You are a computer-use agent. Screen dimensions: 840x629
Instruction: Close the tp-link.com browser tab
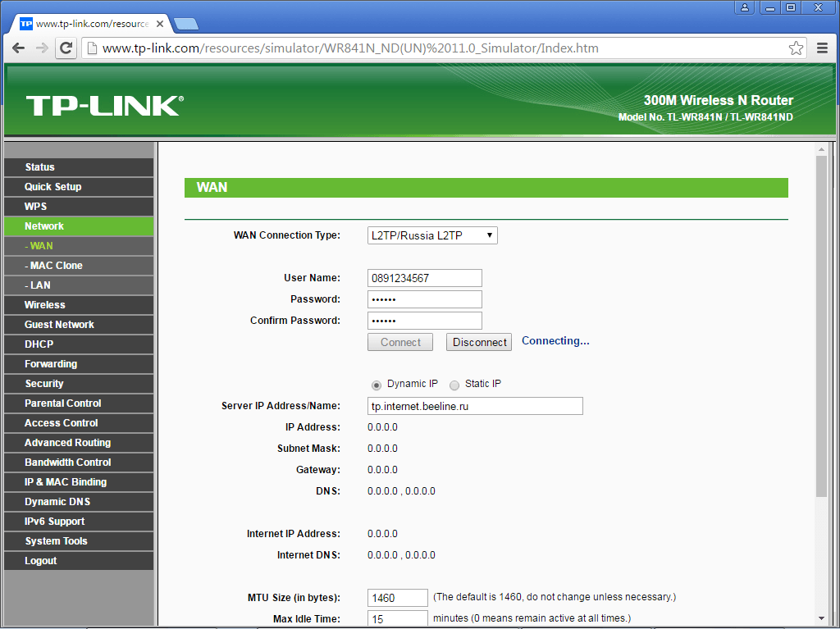[x=160, y=24]
